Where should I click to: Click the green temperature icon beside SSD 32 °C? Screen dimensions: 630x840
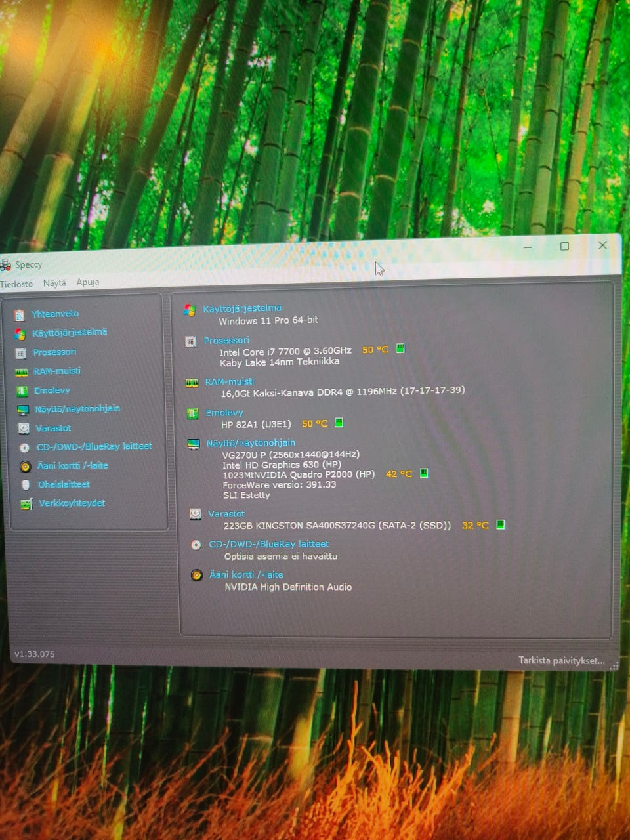click(501, 524)
